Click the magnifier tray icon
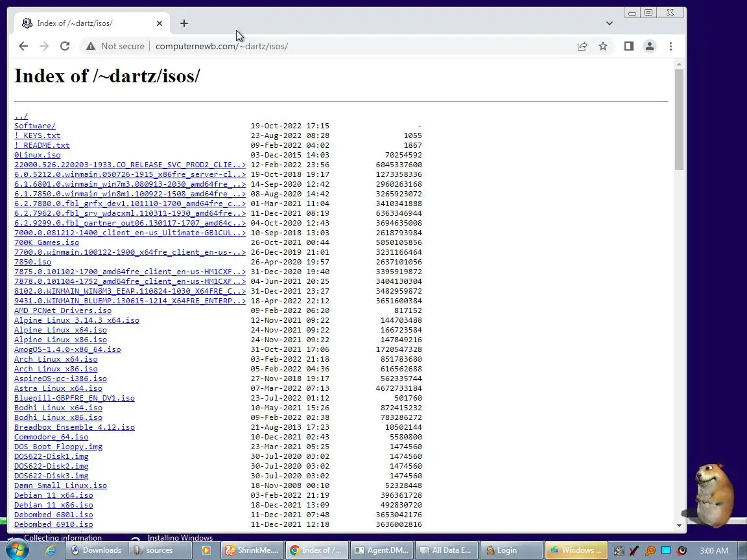This screenshot has height=560, width=747. tap(650, 550)
